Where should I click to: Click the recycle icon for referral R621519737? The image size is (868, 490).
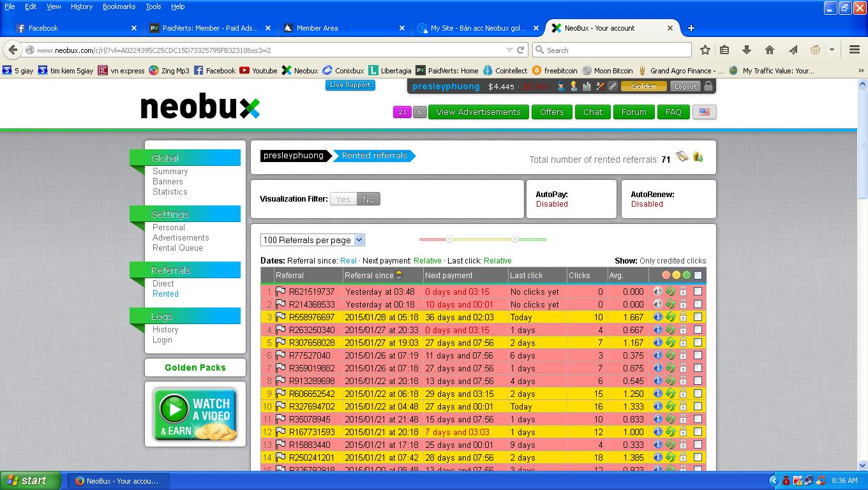tap(670, 292)
